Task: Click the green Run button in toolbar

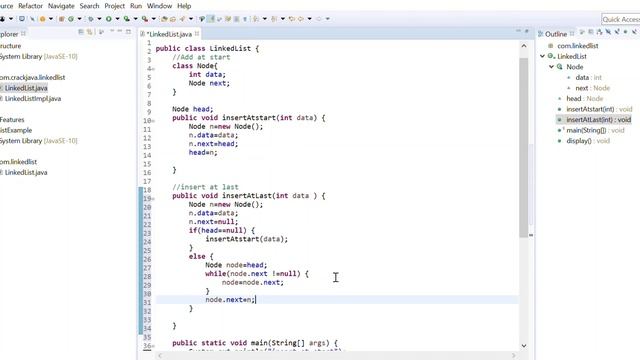Action: pyautogui.click(x=109, y=19)
